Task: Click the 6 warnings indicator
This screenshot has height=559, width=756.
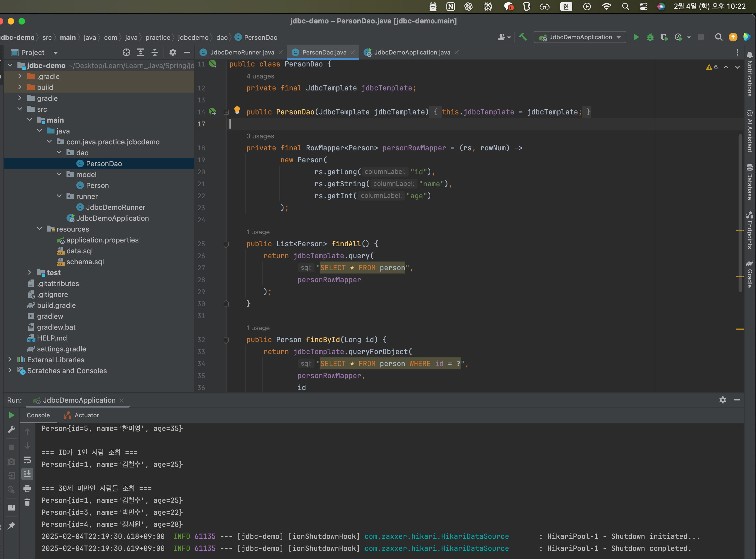Action: (712, 67)
